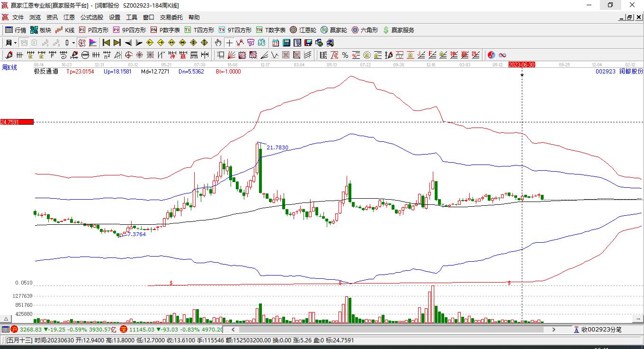Open the 江恩 menu
The width and height of the screenshot is (644, 349).
click(x=69, y=18)
